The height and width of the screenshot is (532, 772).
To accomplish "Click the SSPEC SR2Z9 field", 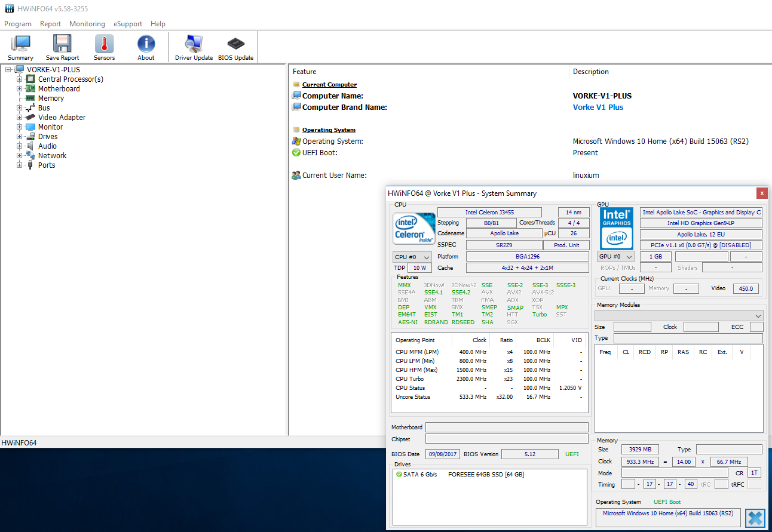I will (x=504, y=245).
